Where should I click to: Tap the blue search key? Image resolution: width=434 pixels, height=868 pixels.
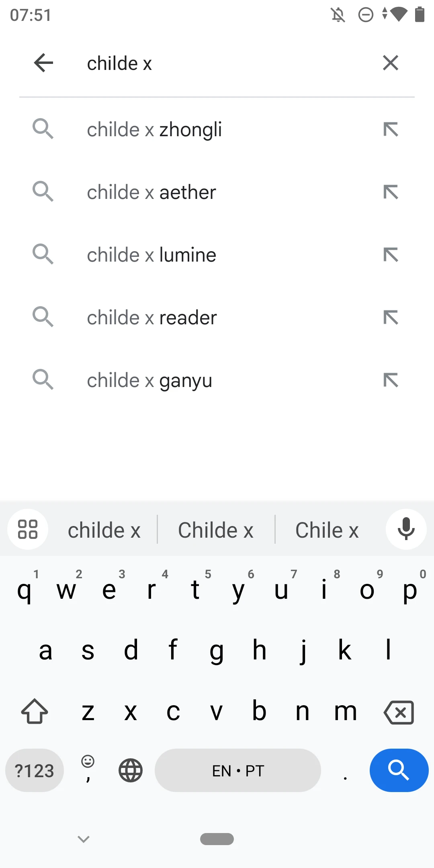pos(399,770)
